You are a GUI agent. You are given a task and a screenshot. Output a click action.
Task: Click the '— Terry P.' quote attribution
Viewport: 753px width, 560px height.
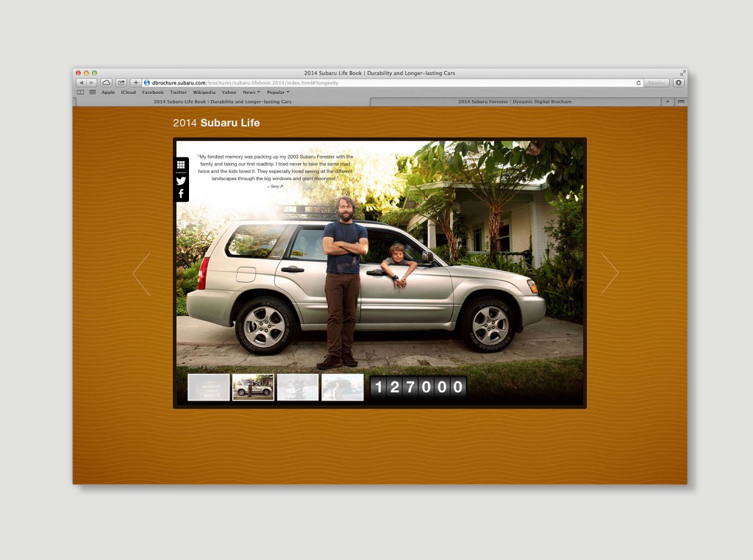pos(275,186)
